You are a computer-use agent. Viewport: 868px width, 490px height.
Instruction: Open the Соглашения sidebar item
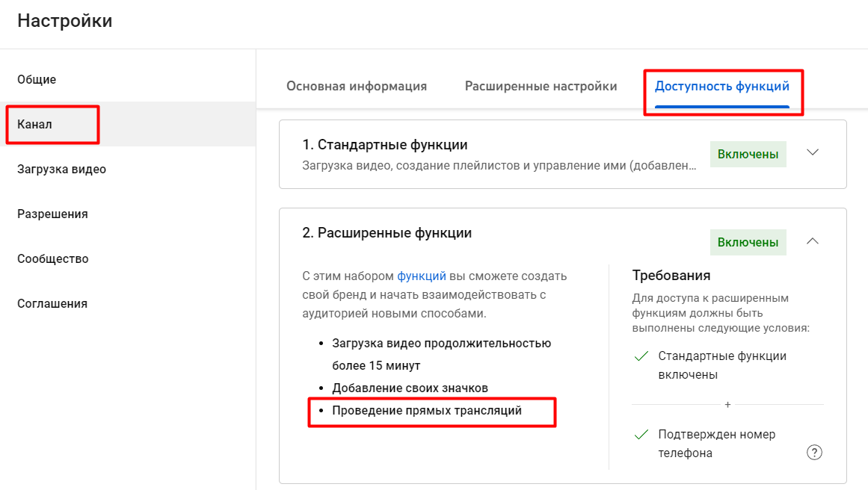[52, 303]
